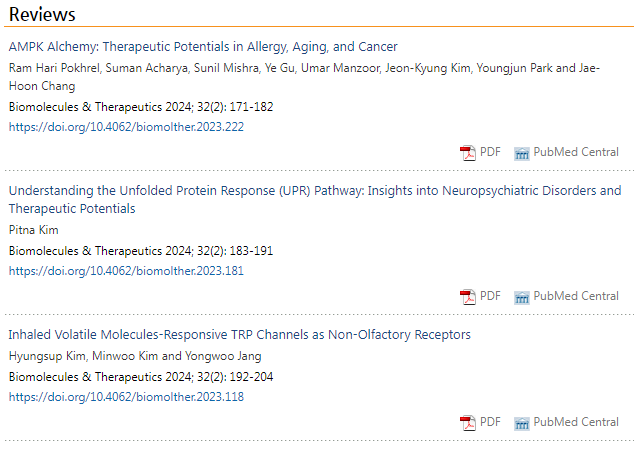Click author name Pitna Kim

[34, 230]
